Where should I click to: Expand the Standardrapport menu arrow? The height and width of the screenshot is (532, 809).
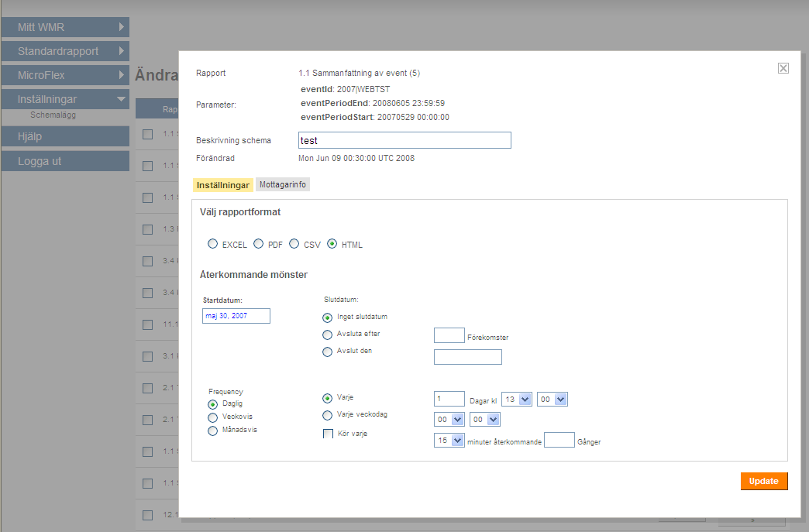coord(121,50)
